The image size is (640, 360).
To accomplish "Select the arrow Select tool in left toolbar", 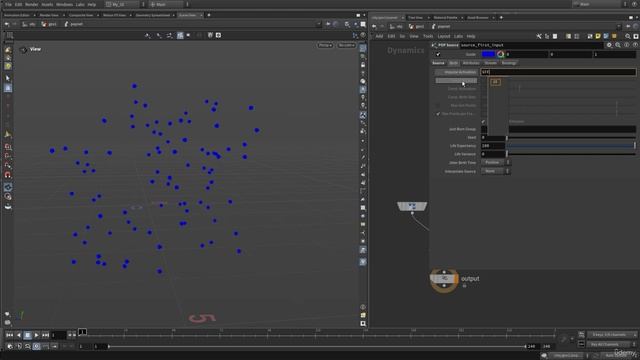I will coord(8,78).
